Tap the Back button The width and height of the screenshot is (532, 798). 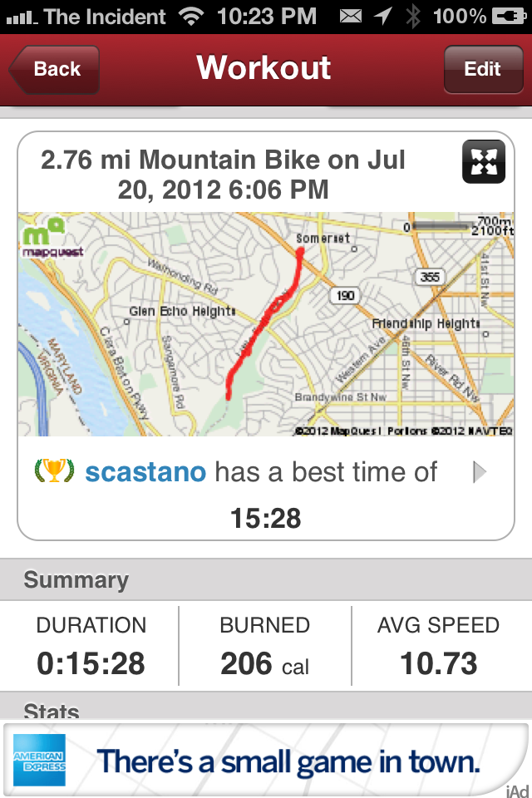click(x=54, y=69)
